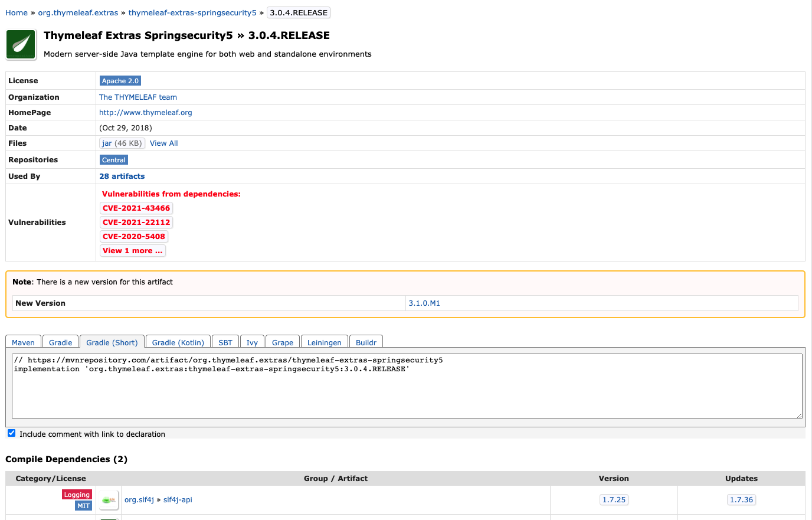Click the 'Version' column header
812x520 pixels.
(614, 479)
